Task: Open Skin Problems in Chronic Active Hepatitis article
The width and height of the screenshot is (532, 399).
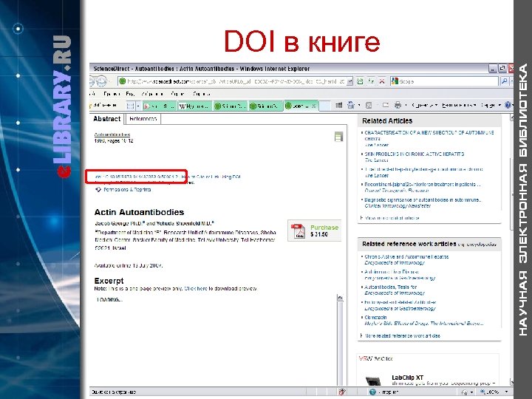Action: [x=415, y=154]
